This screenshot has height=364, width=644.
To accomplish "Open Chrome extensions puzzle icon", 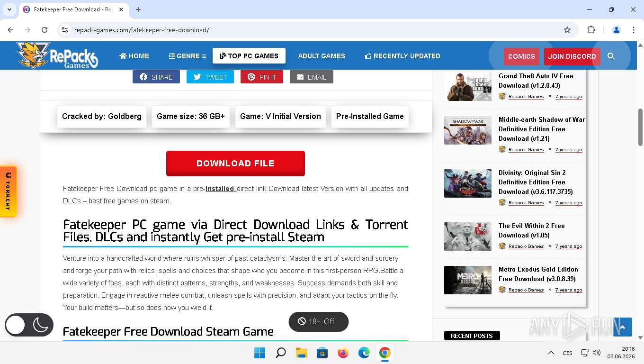I will click(x=591, y=30).
